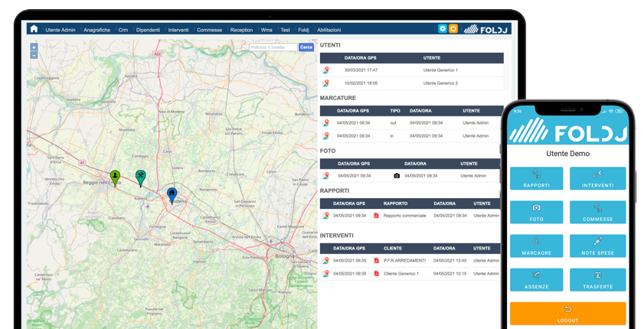Zoom out the map with minus button
The image size is (644, 329).
tap(34, 55)
